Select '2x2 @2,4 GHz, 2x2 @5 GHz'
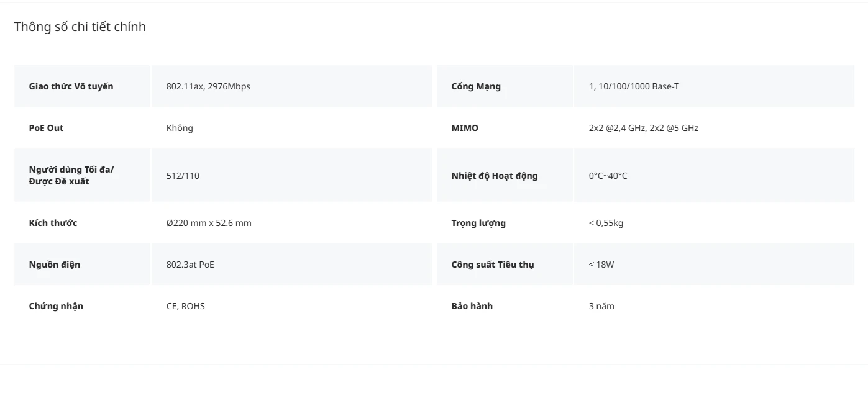 click(x=644, y=128)
